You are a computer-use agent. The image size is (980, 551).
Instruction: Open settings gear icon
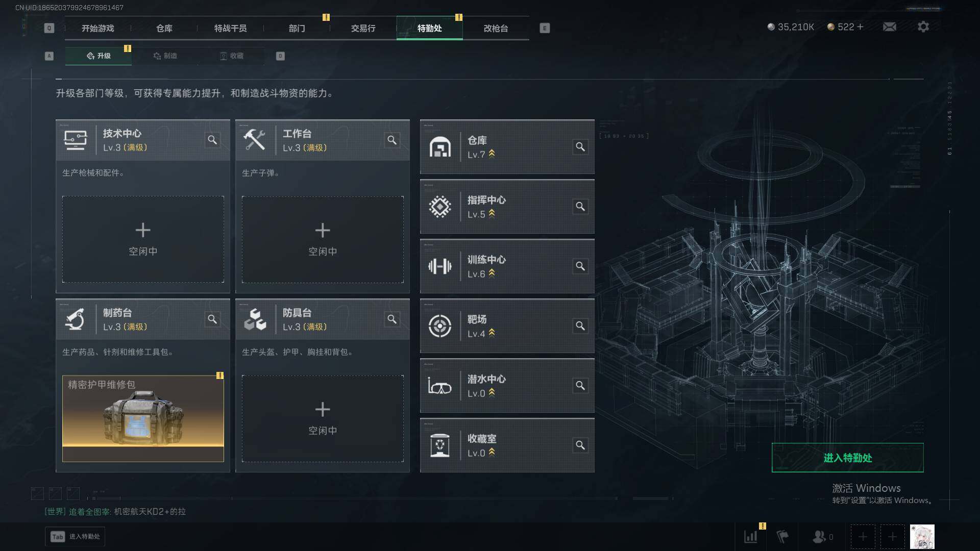click(x=923, y=27)
